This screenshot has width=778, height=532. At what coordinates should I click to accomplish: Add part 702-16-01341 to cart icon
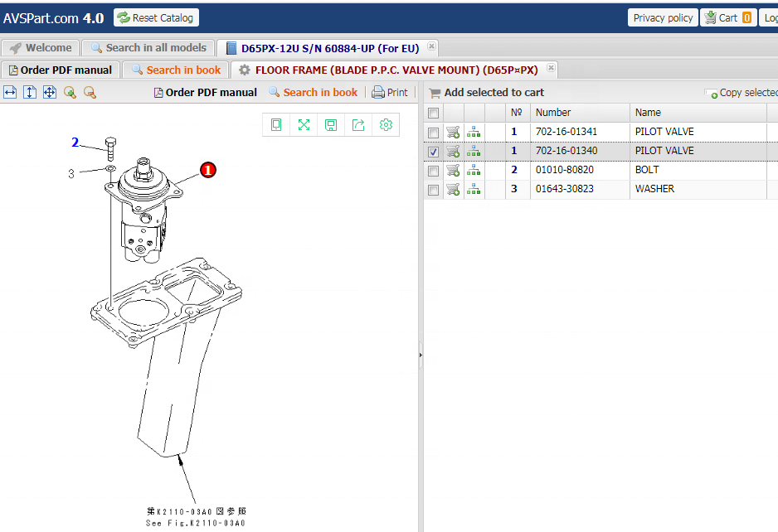click(x=453, y=132)
